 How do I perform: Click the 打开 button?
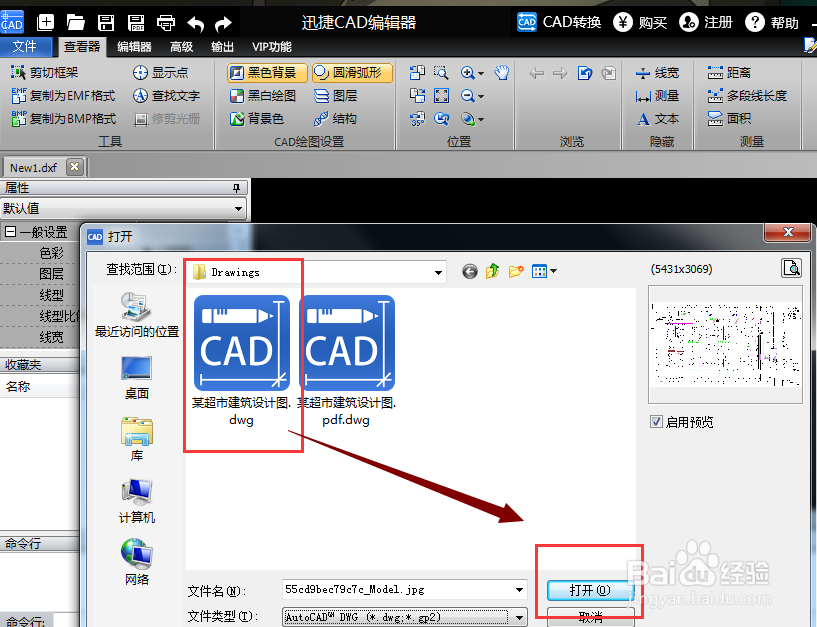tap(590, 590)
